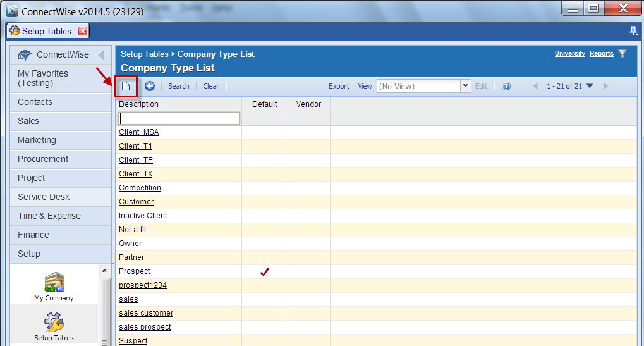
Task: Open the Service Desk menu
Action: click(61, 197)
